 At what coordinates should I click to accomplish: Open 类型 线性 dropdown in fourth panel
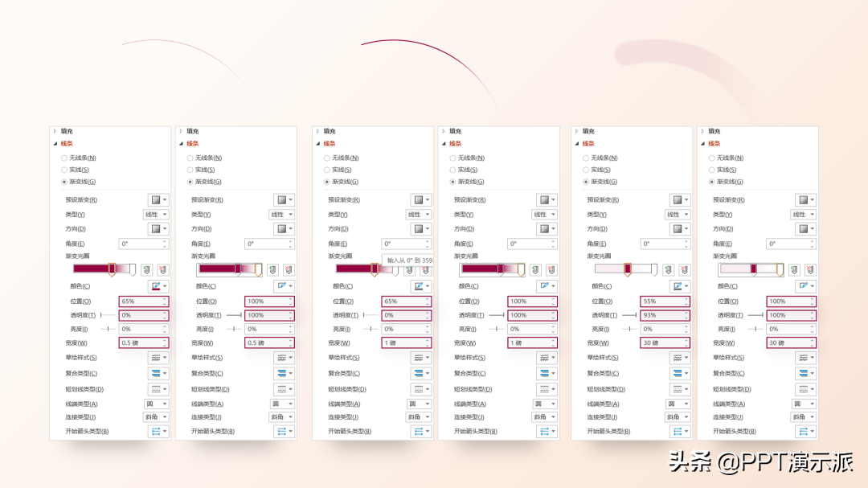[545, 215]
